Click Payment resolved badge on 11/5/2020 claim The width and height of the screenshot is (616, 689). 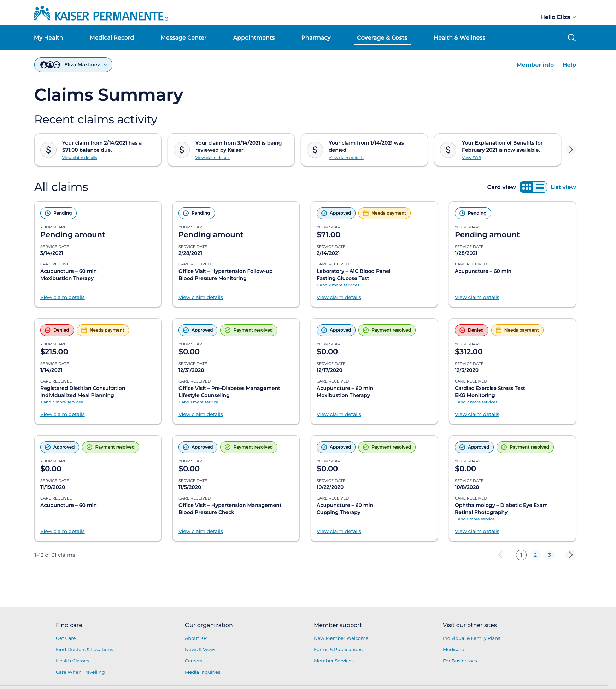(249, 447)
